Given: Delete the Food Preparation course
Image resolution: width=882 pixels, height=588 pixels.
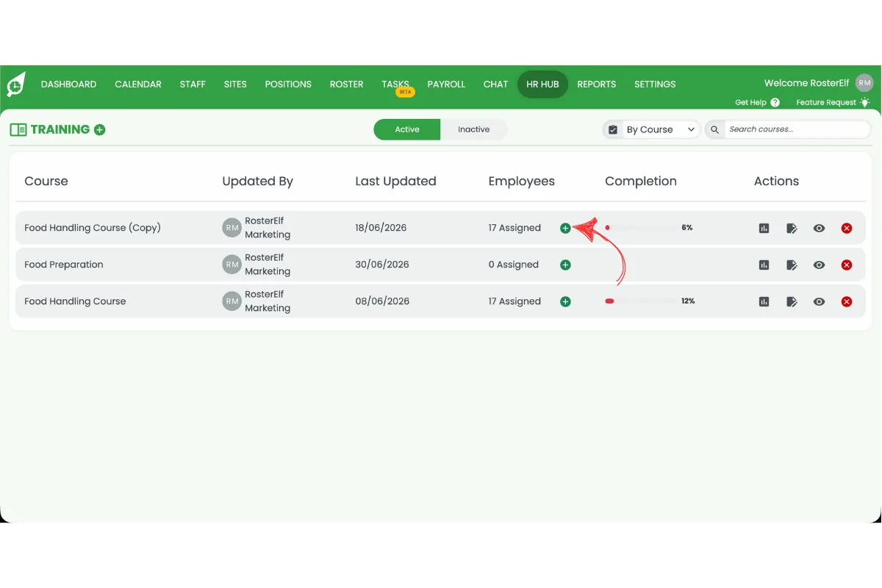Looking at the screenshot, I should coord(847,265).
